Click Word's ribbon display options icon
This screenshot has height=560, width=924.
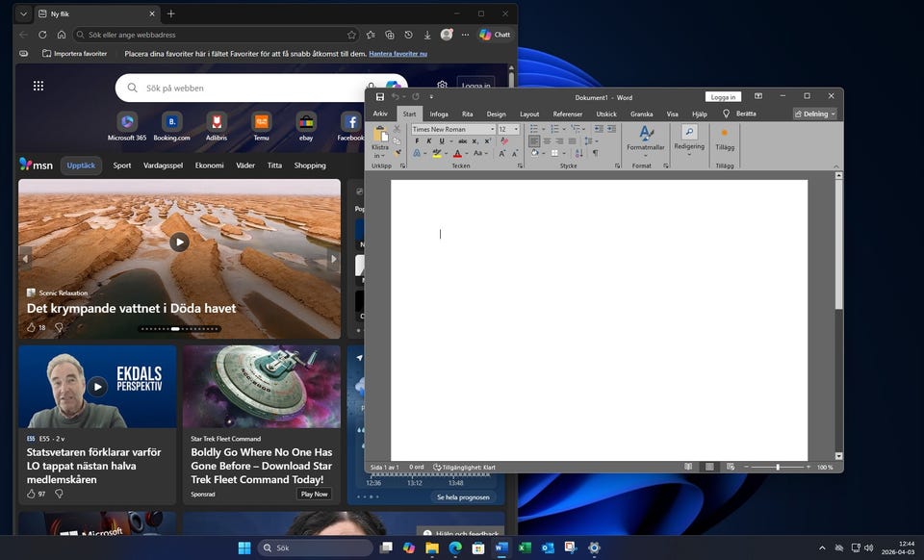pos(758,96)
